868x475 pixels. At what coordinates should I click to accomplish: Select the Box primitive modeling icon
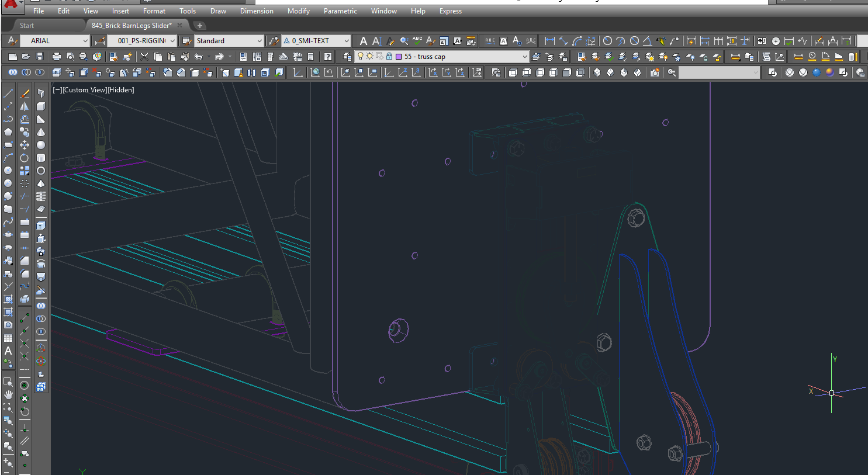pos(40,106)
